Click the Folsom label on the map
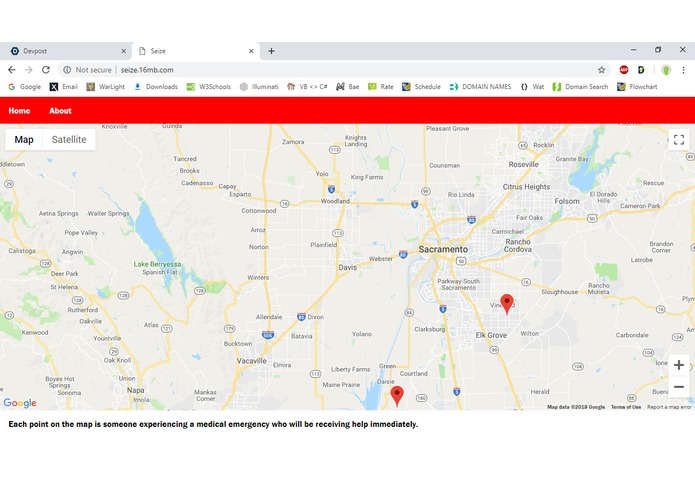This screenshot has height=494, width=695. point(567,201)
